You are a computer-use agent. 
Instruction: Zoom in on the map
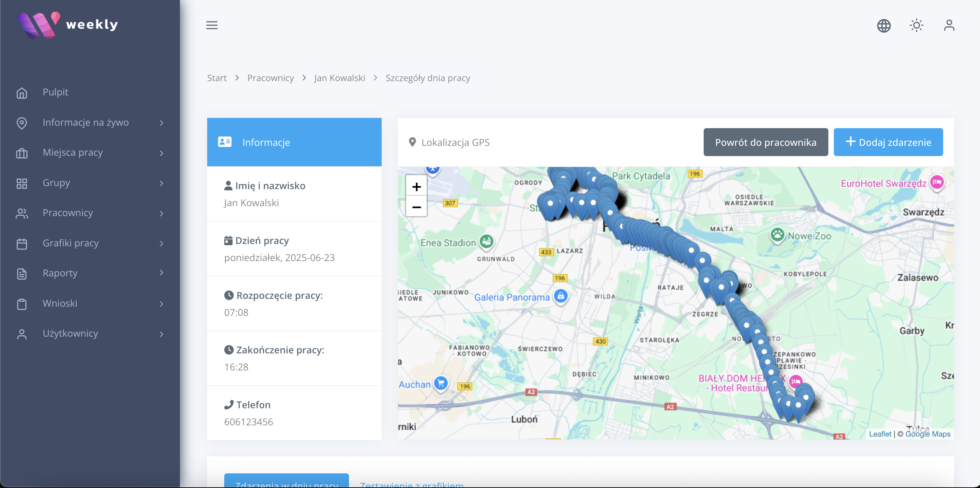coord(416,187)
